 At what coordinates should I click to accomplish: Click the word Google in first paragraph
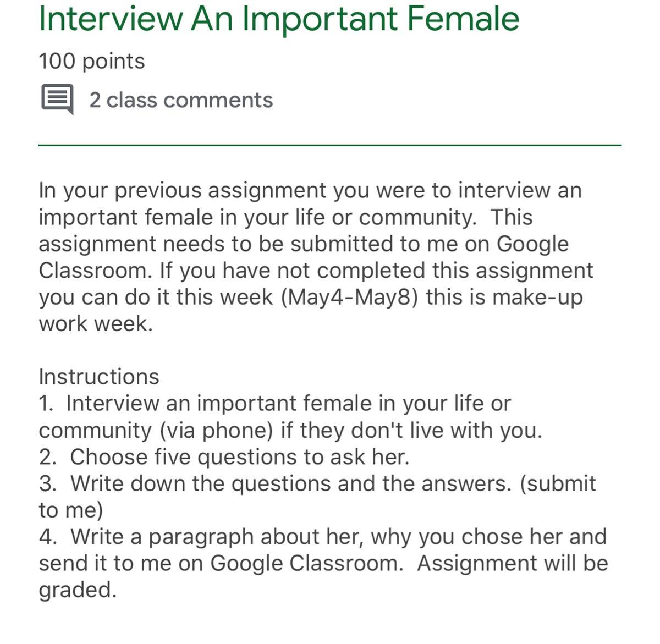click(x=532, y=244)
